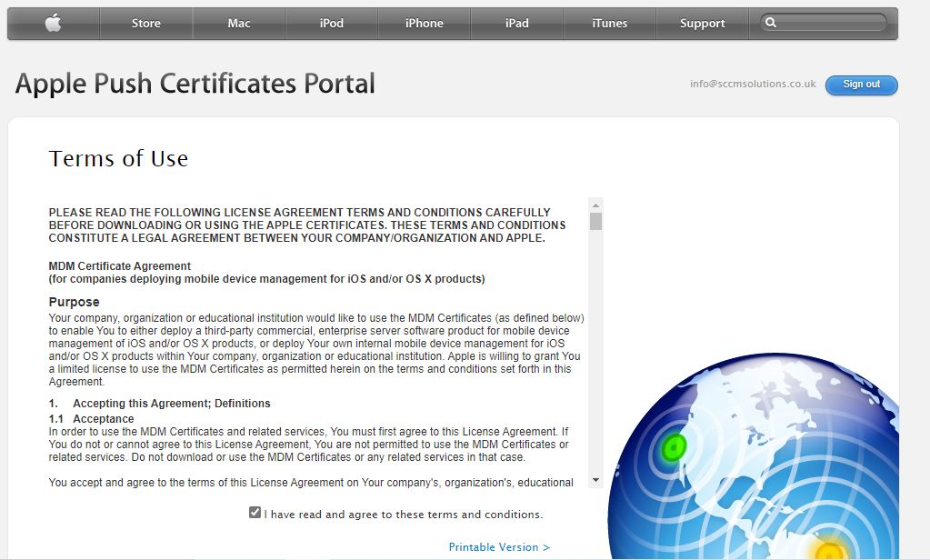Open the Printable Version link
This screenshot has width=930, height=560.
pos(499,547)
